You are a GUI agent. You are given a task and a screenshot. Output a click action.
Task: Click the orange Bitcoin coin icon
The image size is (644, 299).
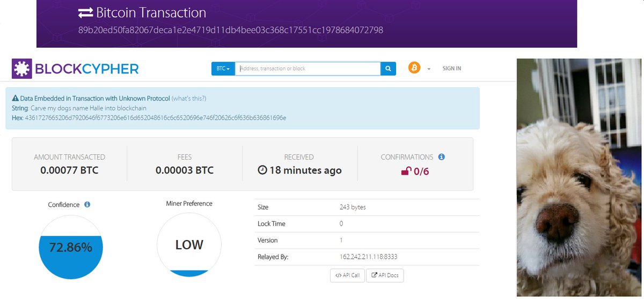[414, 68]
